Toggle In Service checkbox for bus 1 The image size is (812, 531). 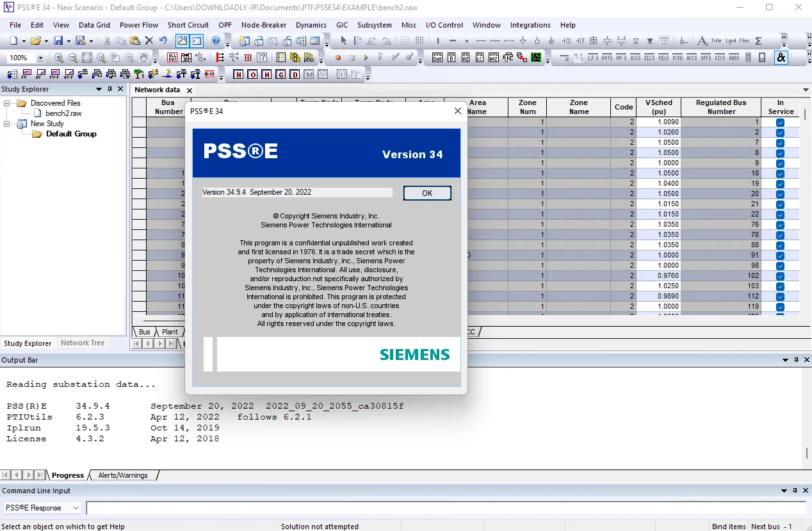point(780,122)
